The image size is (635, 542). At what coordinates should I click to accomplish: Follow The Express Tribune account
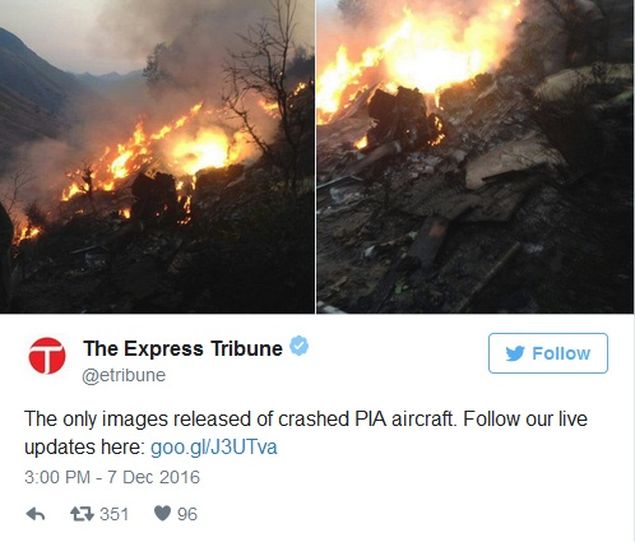click(548, 353)
